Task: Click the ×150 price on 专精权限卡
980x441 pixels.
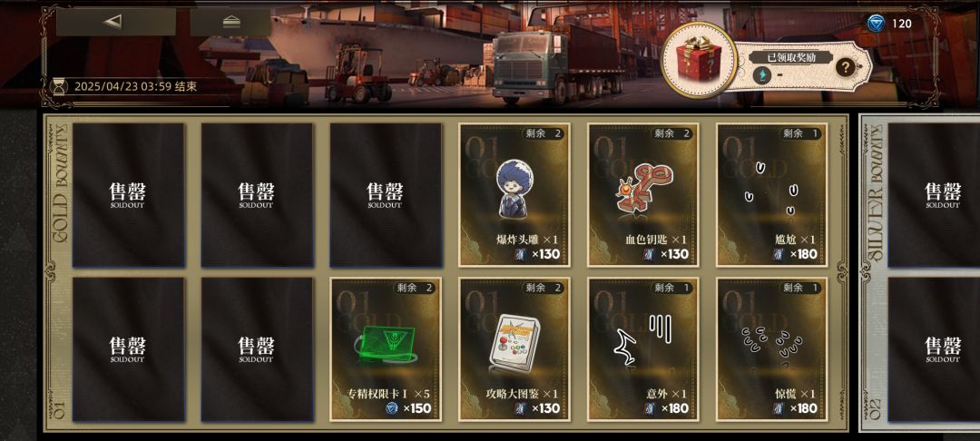Action: tap(408, 408)
